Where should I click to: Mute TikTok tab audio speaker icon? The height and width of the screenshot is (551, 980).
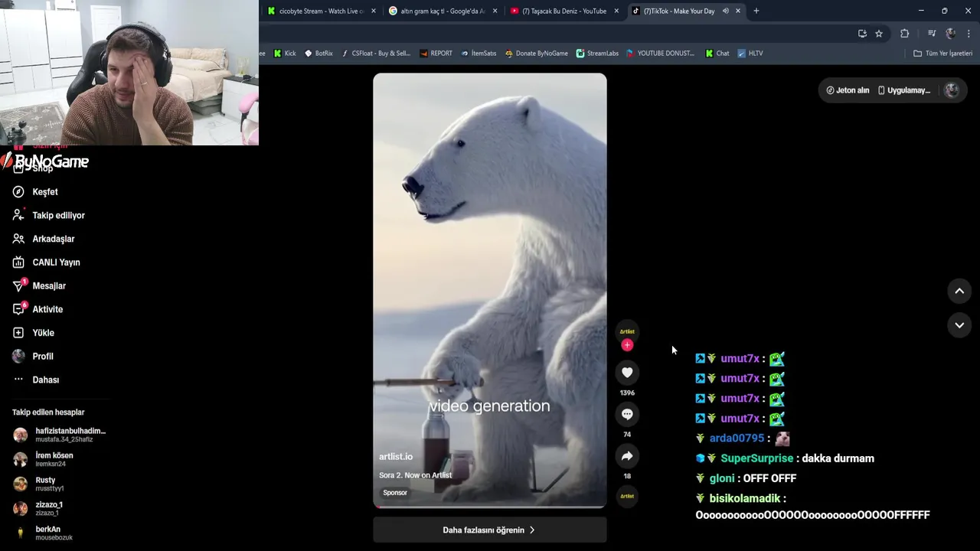point(725,11)
